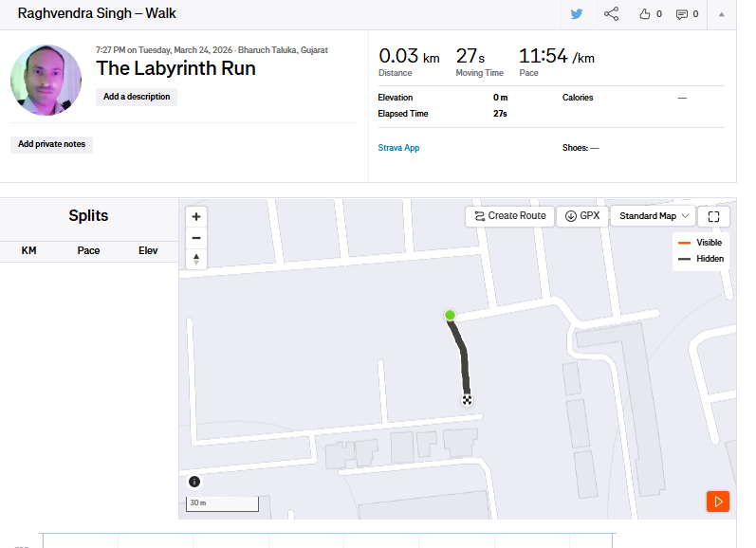
Task: Collapse the activity header arrow
Action: point(721,14)
